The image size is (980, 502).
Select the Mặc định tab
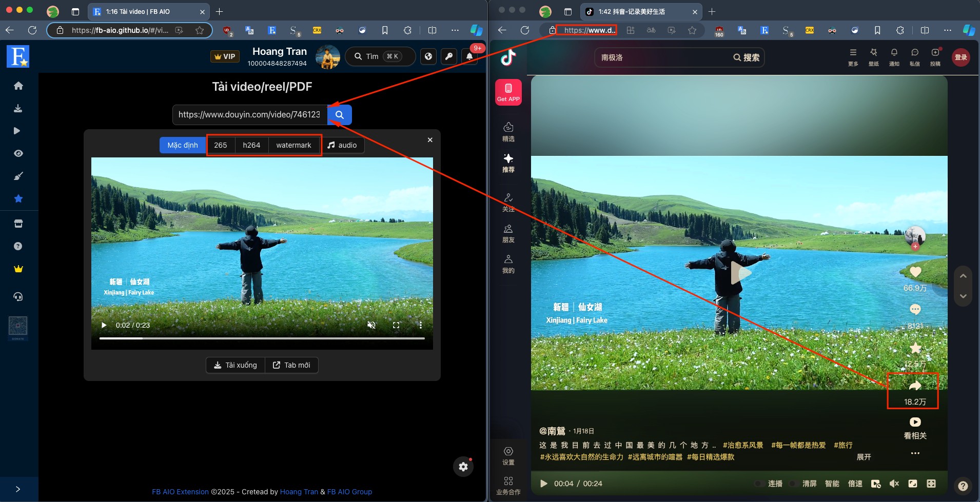click(183, 145)
